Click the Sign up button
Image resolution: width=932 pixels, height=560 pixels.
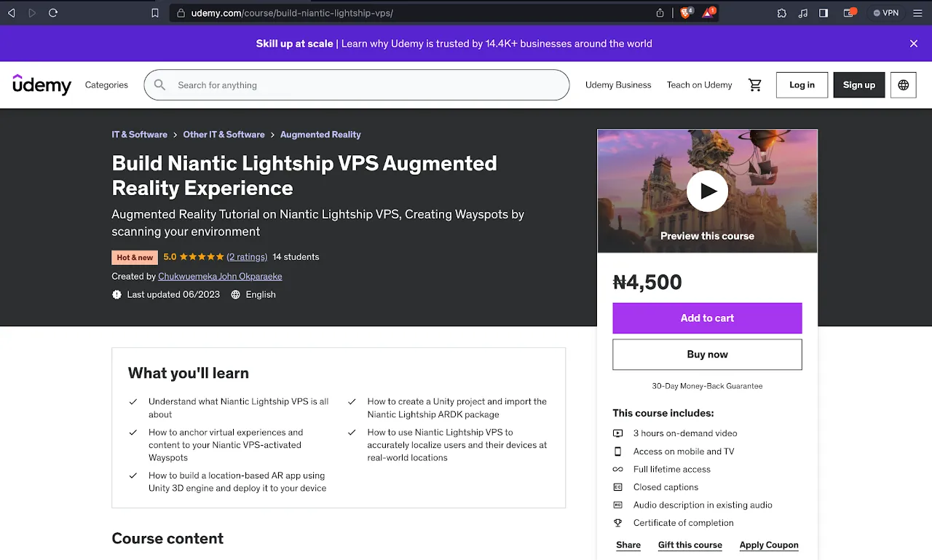[859, 85]
